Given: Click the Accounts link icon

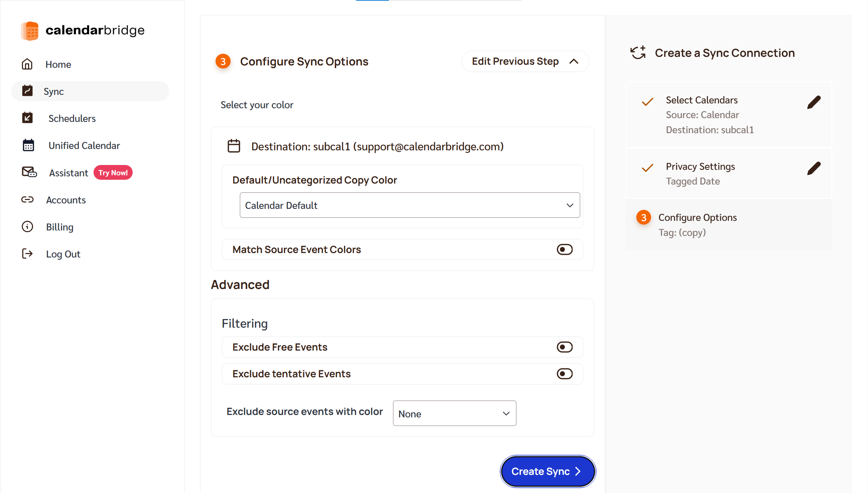Looking at the screenshot, I should [27, 200].
